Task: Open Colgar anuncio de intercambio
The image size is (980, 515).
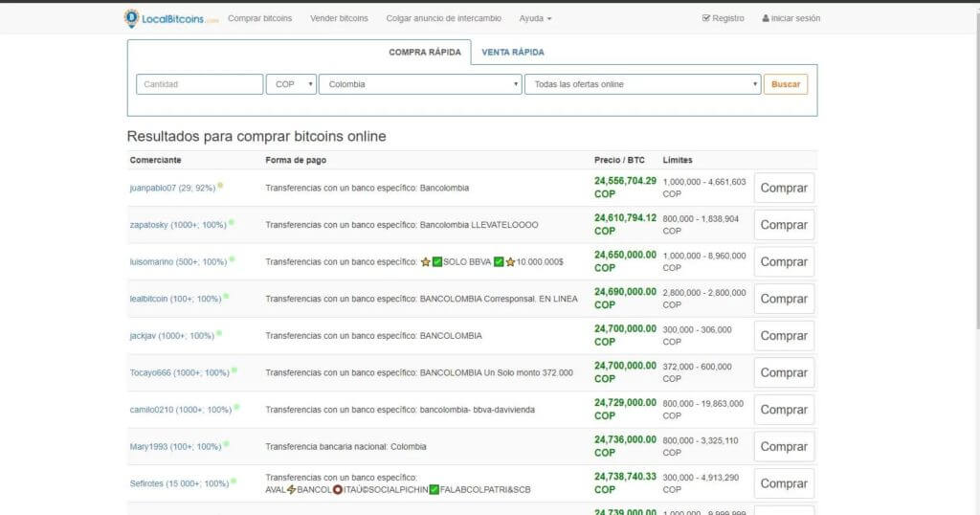Action: pos(444,18)
